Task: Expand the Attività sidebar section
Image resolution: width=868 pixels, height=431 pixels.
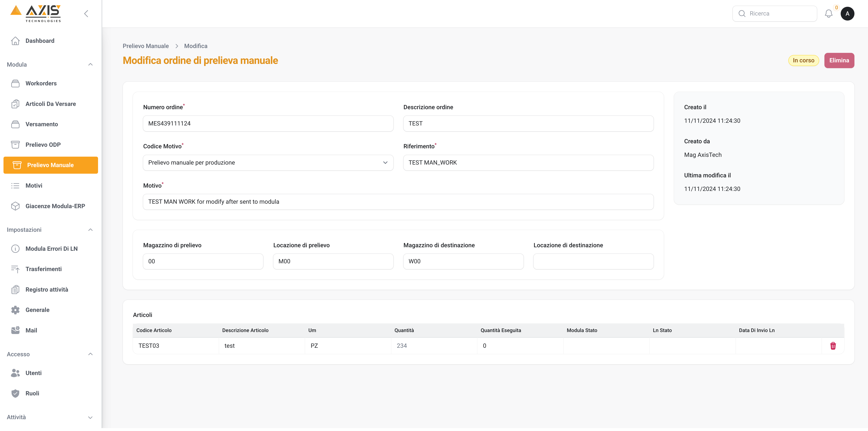Action: click(90, 417)
